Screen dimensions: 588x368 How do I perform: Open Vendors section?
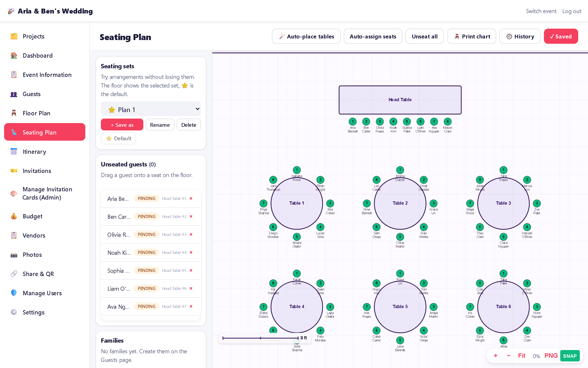tap(45, 235)
